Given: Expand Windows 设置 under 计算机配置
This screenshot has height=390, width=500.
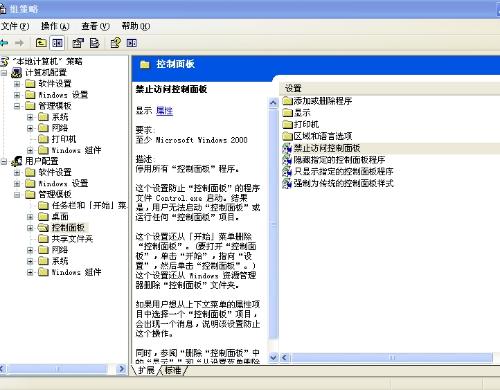Looking at the screenshot, I should coord(17,95).
